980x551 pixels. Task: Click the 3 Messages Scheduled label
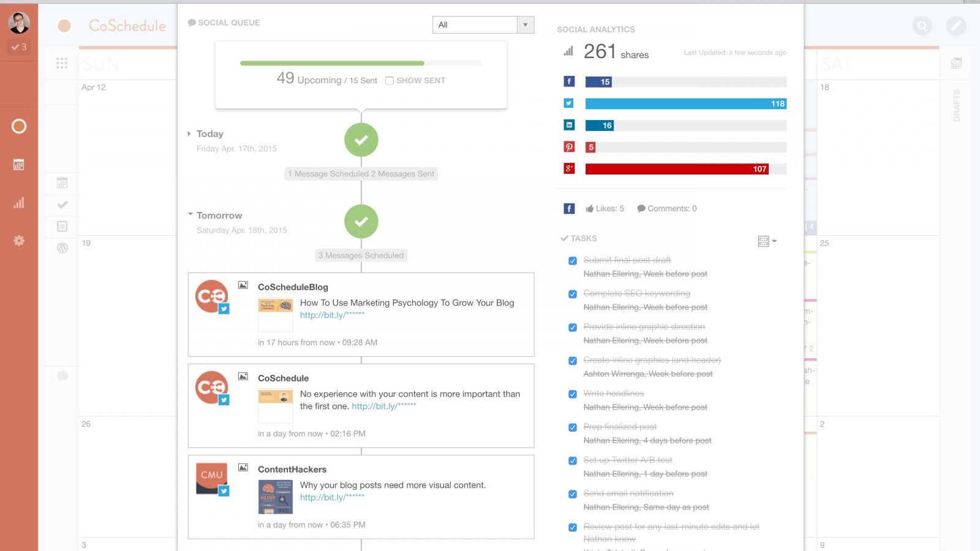[361, 255]
